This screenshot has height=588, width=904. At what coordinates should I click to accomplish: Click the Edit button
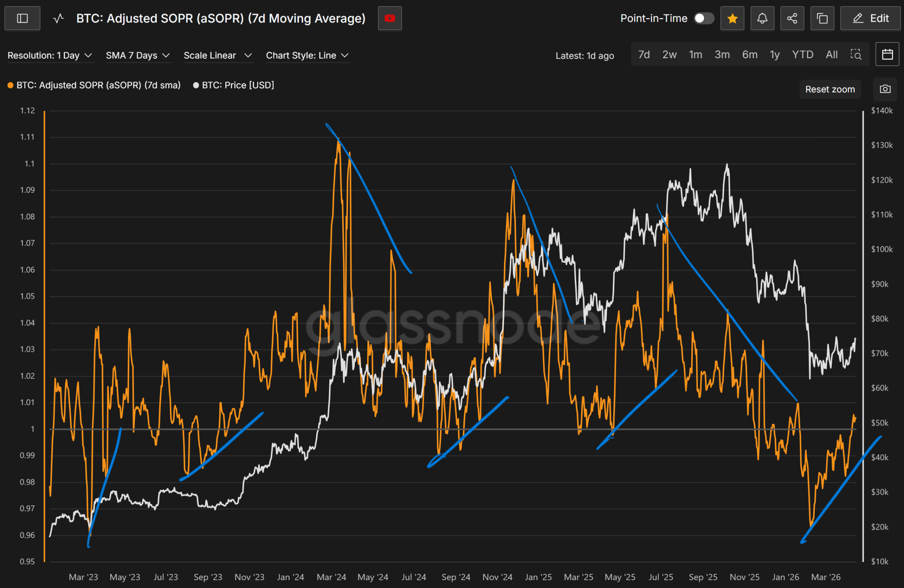click(x=871, y=18)
